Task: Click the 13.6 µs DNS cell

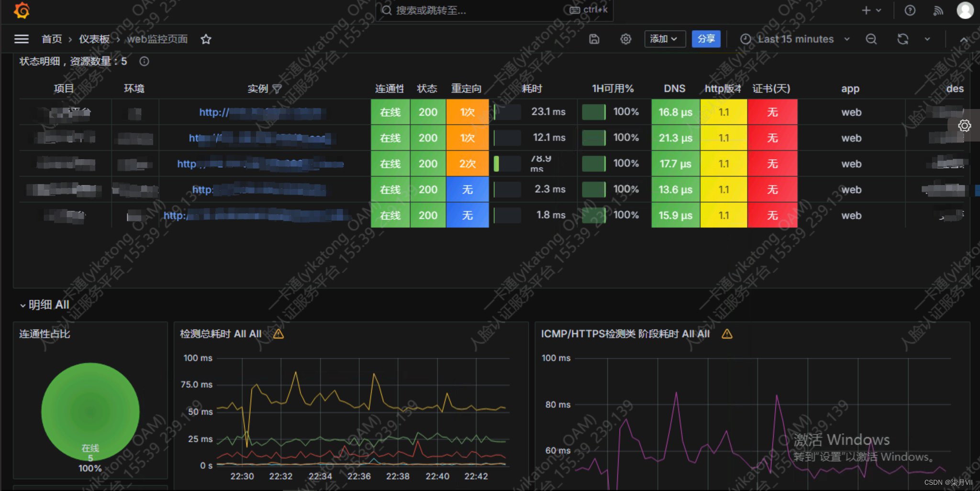Action: click(x=676, y=190)
